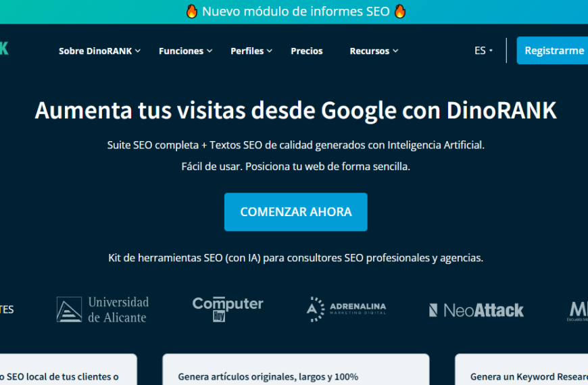Expand the Funciones chevron arrow
The width and height of the screenshot is (588, 385).
pyautogui.click(x=210, y=51)
